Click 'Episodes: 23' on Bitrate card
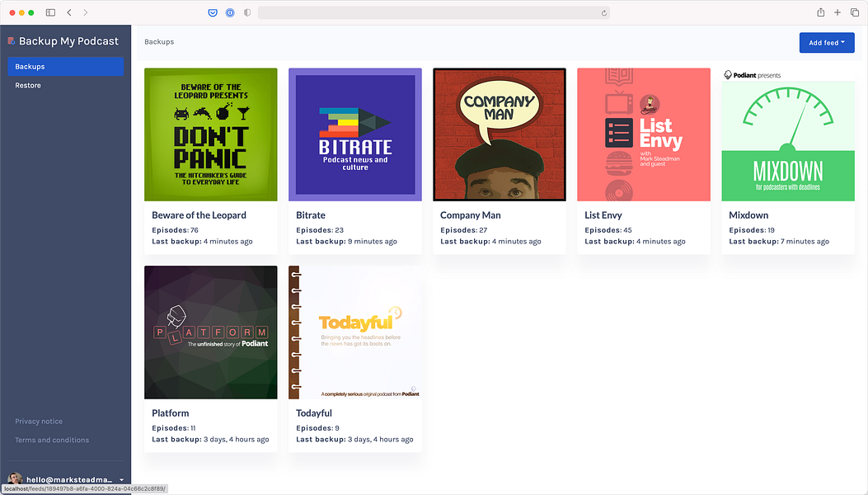The width and height of the screenshot is (868, 495). pos(320,230)
